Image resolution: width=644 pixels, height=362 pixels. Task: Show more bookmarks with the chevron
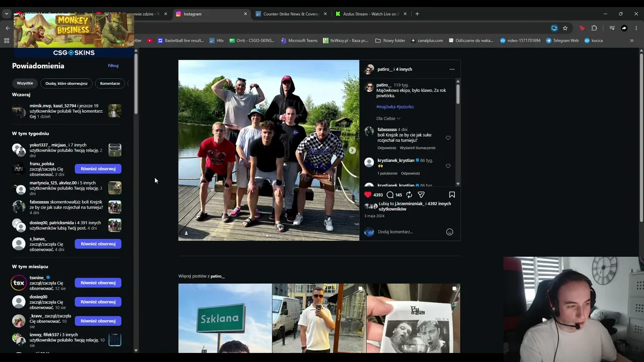click(x=632, y=41)
